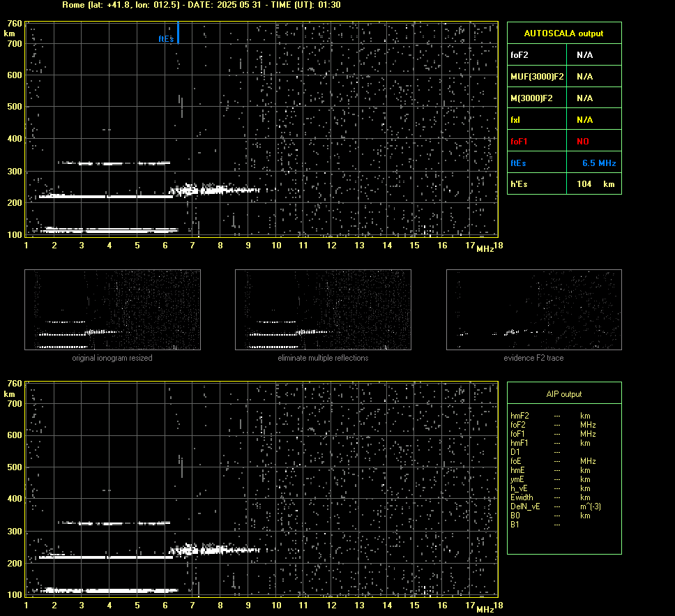Click the MUF(3000)F2 label

pos(537,77)
